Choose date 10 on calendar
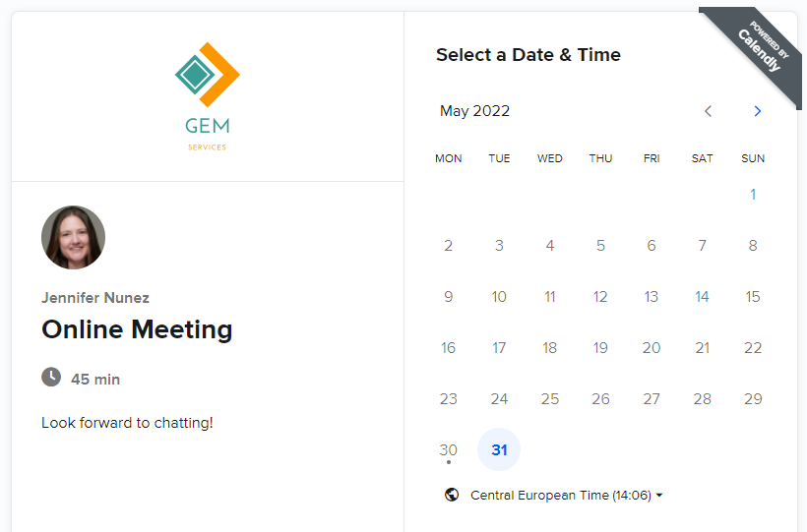 (x=499, y=296)
